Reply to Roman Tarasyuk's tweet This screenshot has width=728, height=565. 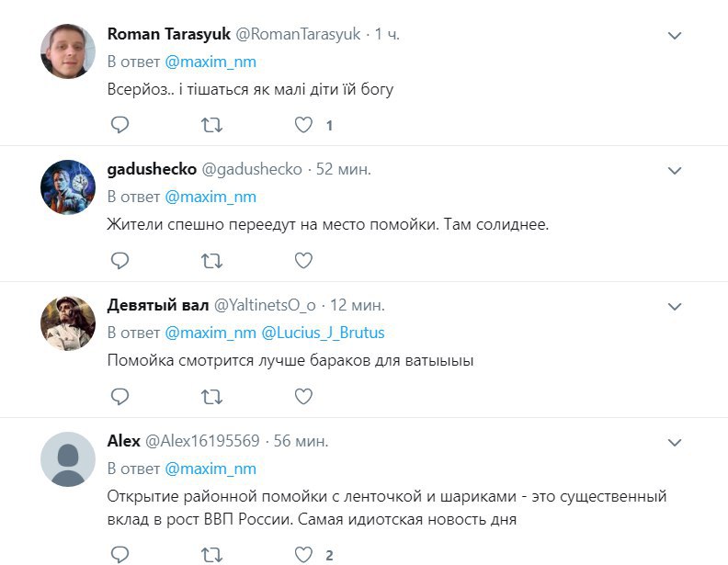click(119, 125)
